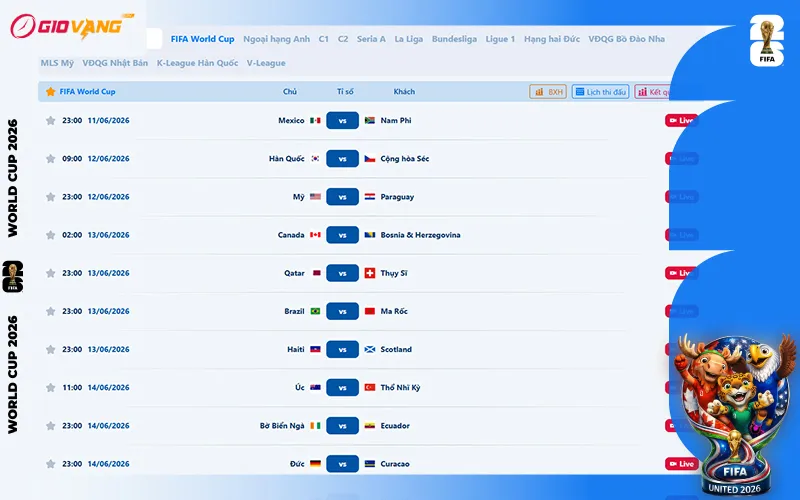Click vs button for Hàn Quốc match

[342, 159]
